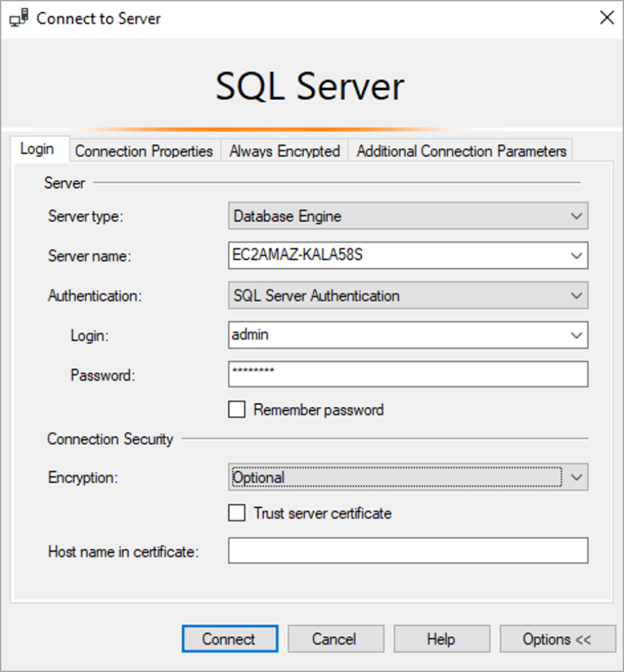Collapse options with Options << button

tap(557, 639)
